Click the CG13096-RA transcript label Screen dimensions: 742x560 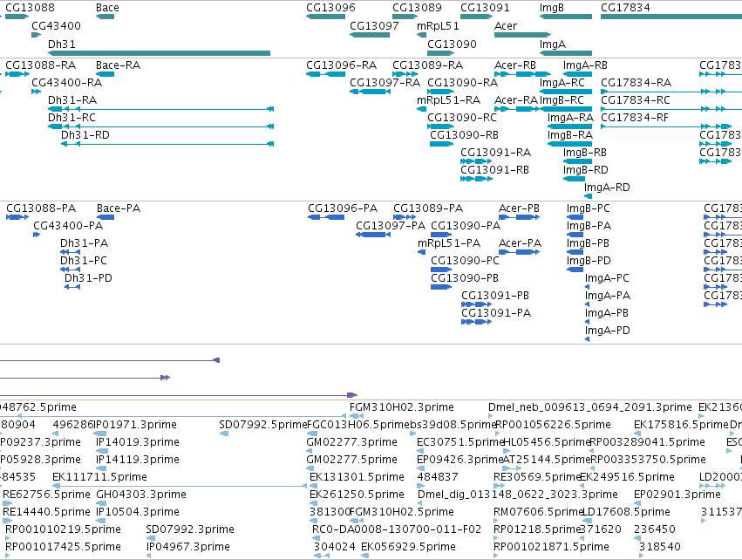point(342,65)
